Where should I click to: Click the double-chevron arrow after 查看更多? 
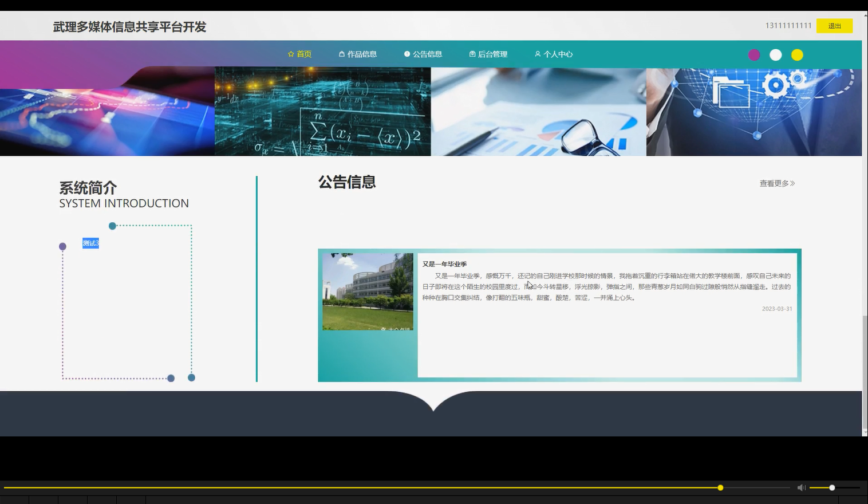click(793, 183)
